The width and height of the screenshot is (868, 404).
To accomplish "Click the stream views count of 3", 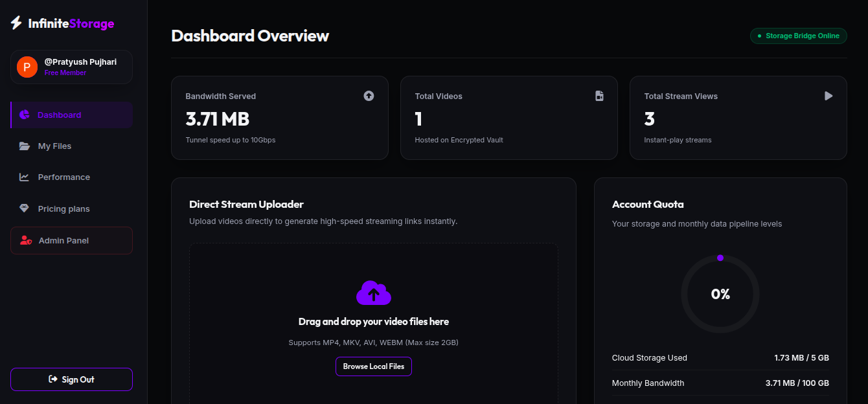I will pos(650,119).
